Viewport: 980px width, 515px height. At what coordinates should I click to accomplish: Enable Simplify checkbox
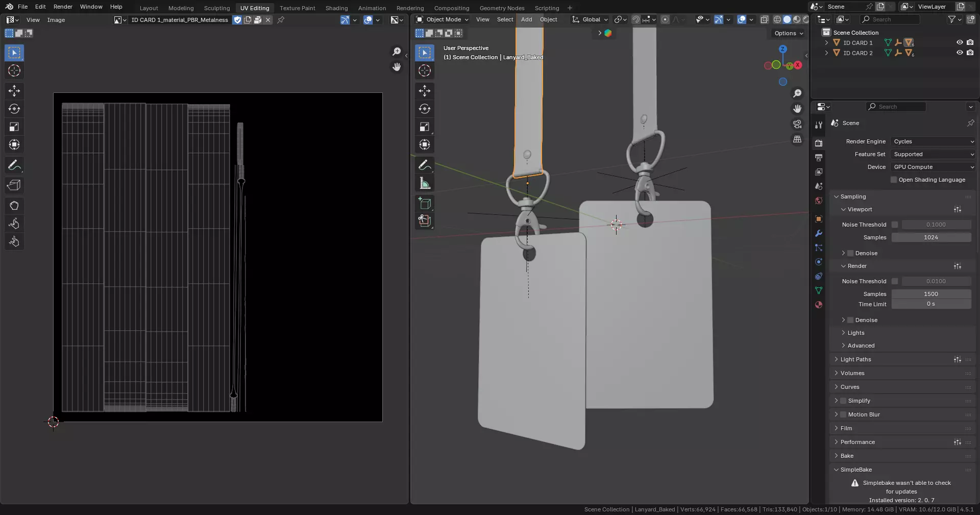(x=843, y=401)
